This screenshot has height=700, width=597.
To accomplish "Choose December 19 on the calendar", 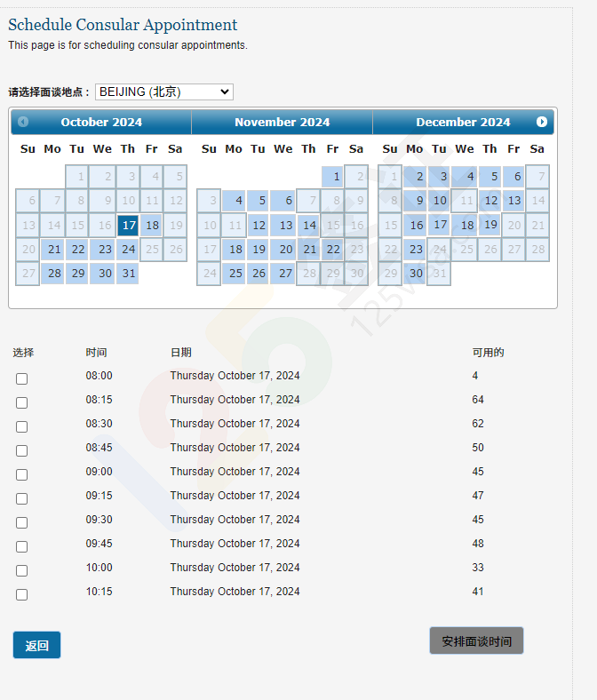I will click(490, 226).
